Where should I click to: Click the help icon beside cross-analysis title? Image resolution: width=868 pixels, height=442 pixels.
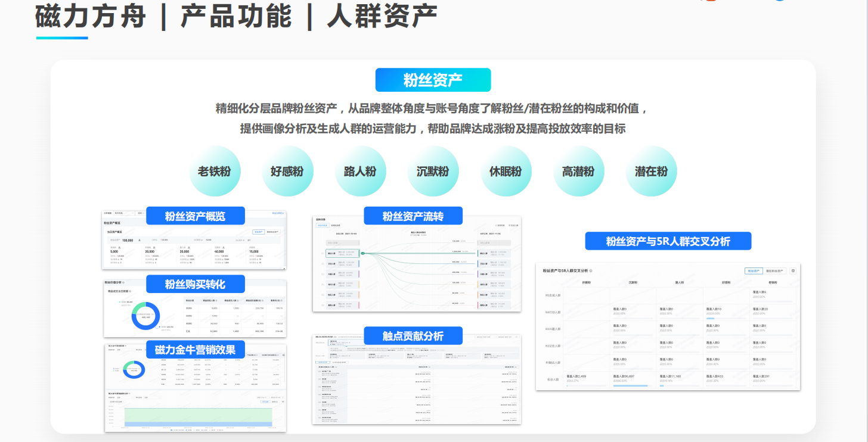point(591,270)
